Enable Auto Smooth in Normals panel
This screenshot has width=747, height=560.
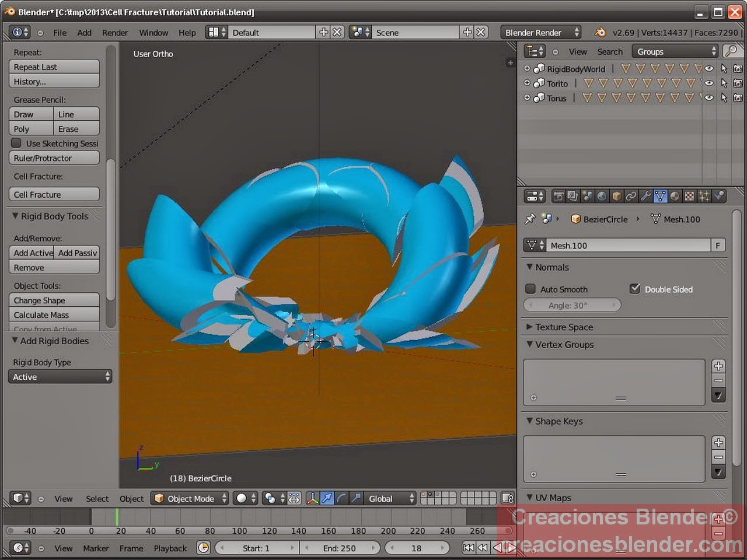pos(530,288)
